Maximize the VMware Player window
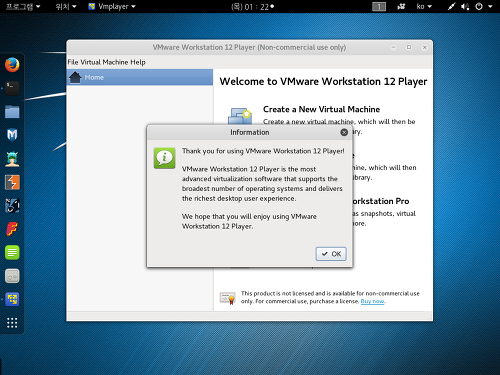 click(x=409, y=47)
